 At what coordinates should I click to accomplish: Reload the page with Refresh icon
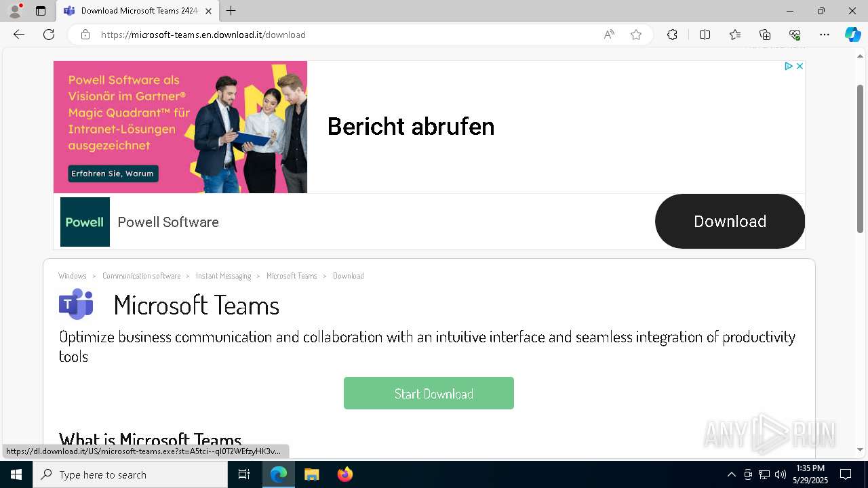(49, 35)
